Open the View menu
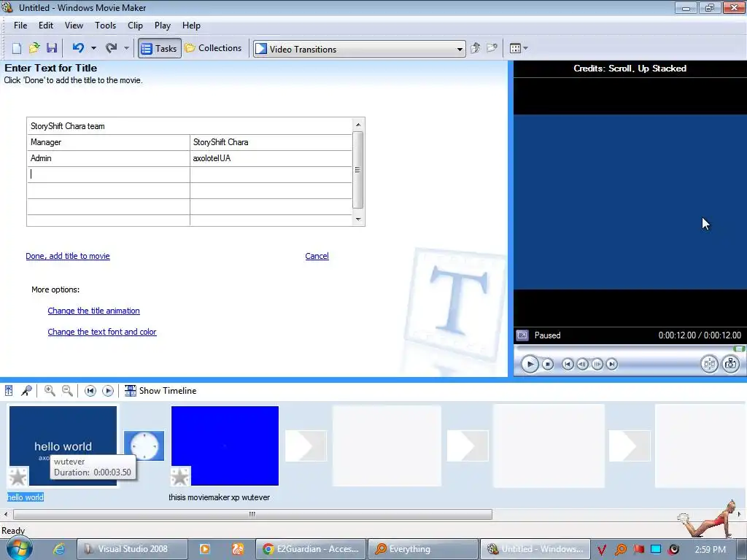The height and width of the screenshot is (560, 747). pos(74,26)
